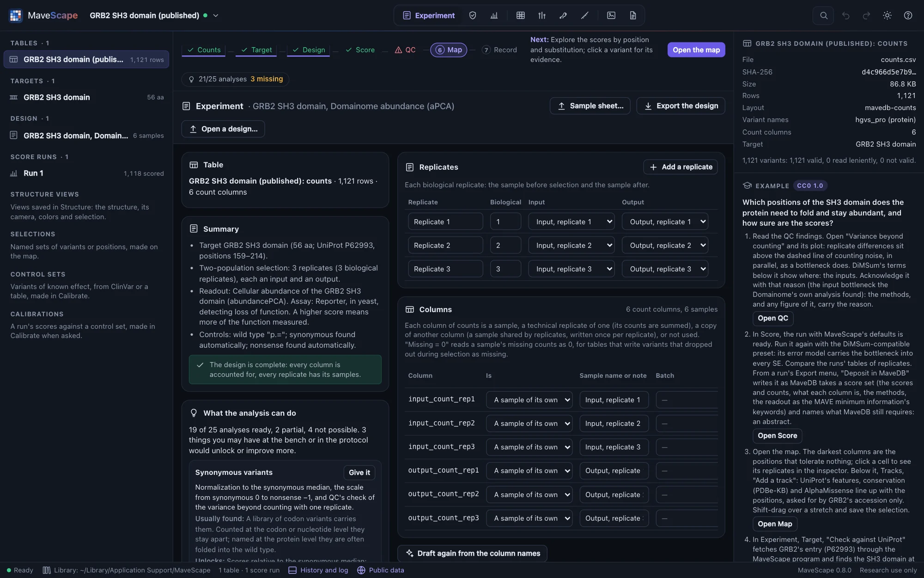Open Output dropdown for Replicate 3
Screen dimensions: 924x578
[665, 269]
